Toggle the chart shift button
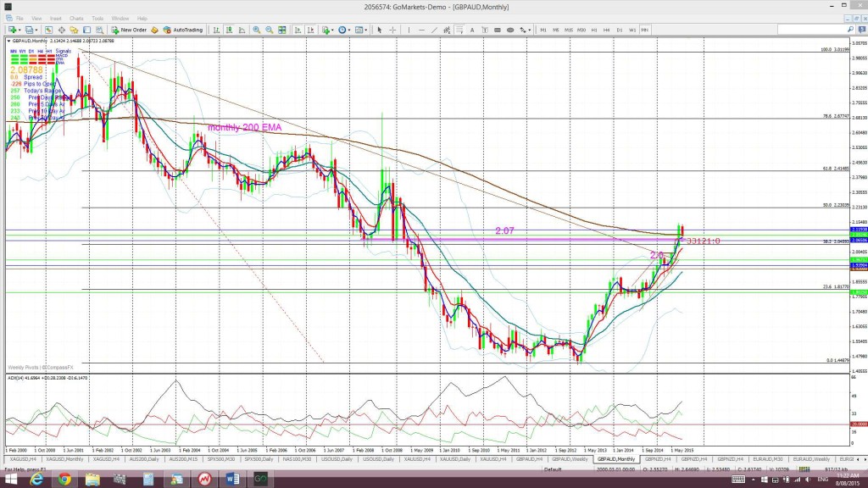Screen dimensions: 868x488 310,30
